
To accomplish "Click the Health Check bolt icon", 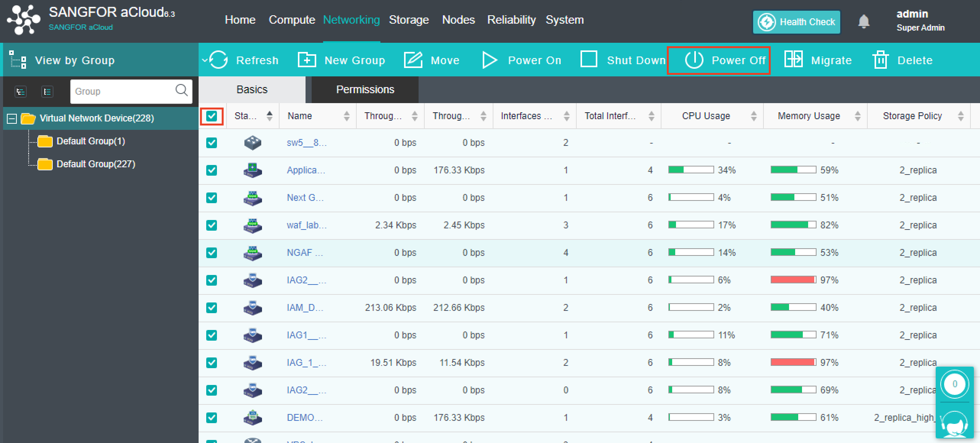I will tap(767, 22).
